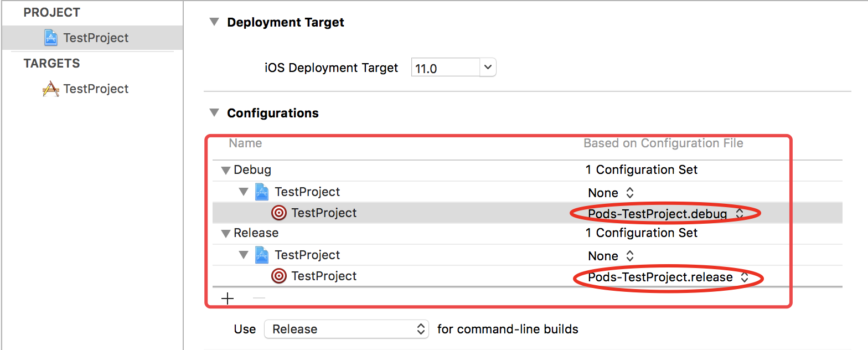The image size is (868, 350).
Task: Click the TestProject blueprint icon under PROJECT
Action: point(51,38)
